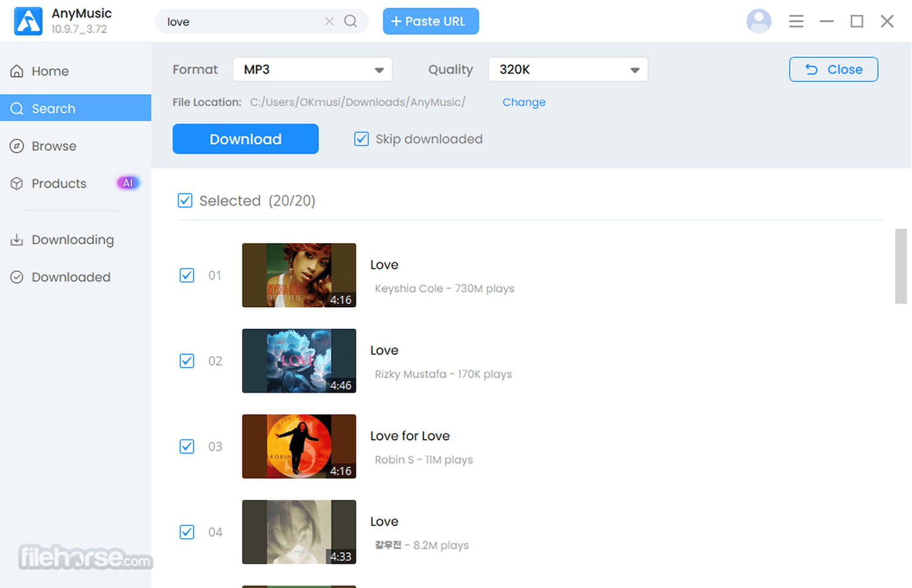
Task: Toggle Skip downloaded checkbox
Action: pos(362,139)
